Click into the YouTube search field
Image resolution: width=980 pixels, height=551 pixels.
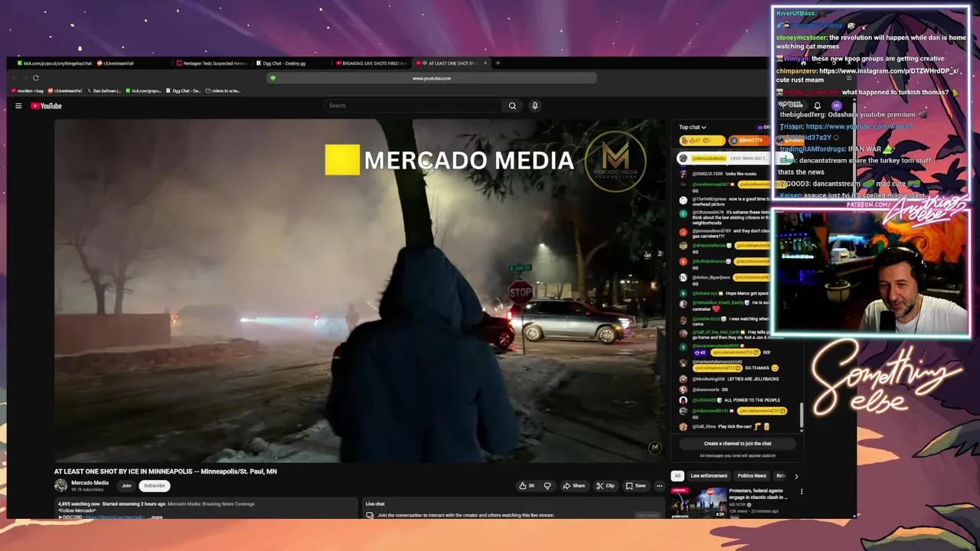coord(413,106)
